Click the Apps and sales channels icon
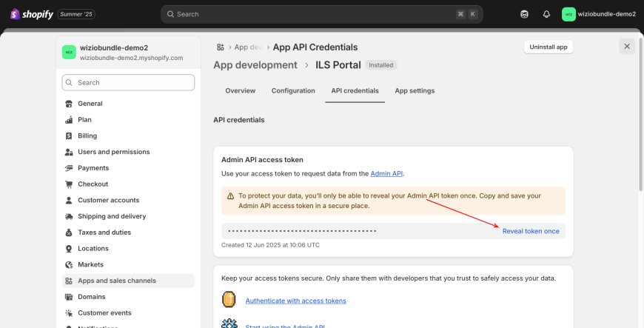Viewport: 644px width, 328px height. click(69, 281)
